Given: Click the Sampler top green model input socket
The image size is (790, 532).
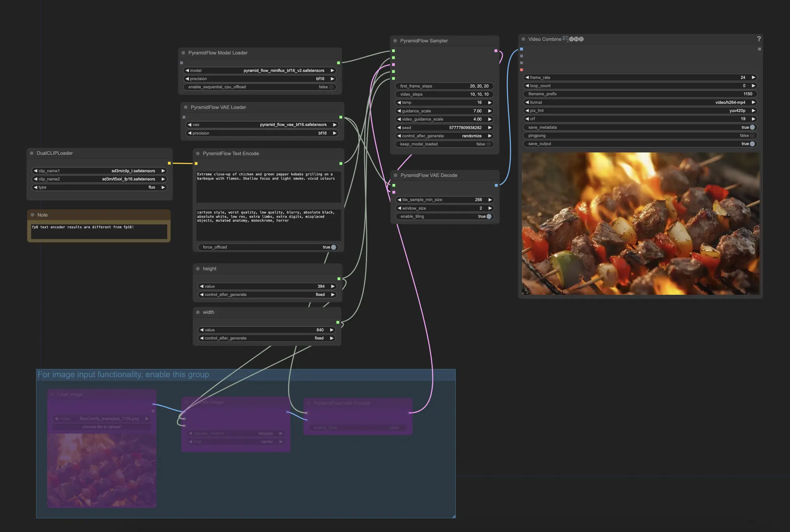Looking at the screenshot, I should 393,51.
